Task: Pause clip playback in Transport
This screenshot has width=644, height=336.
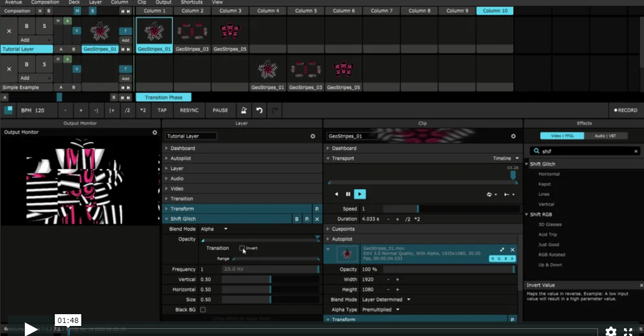Action: click(348, 194)
